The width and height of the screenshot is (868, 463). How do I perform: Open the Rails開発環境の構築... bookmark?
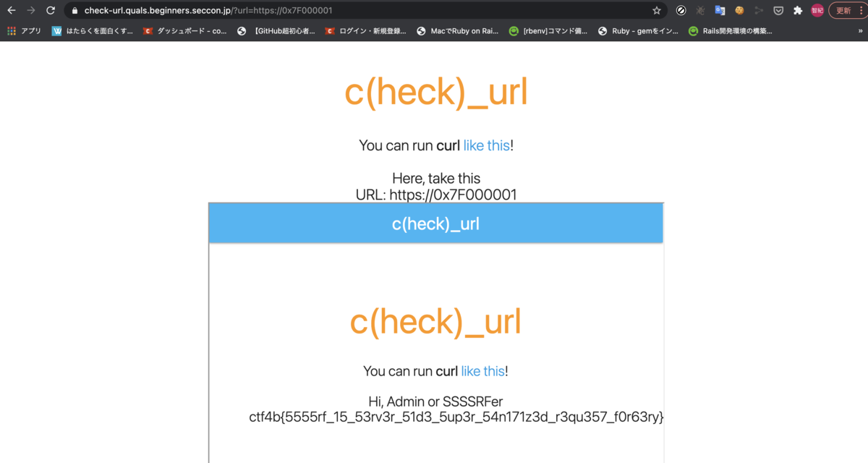click(x=730, y=31)
